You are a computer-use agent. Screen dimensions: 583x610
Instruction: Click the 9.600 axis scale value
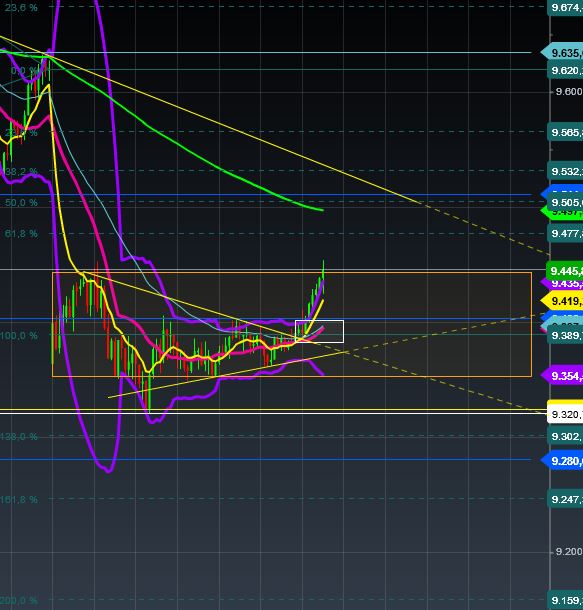coord(569,91)
